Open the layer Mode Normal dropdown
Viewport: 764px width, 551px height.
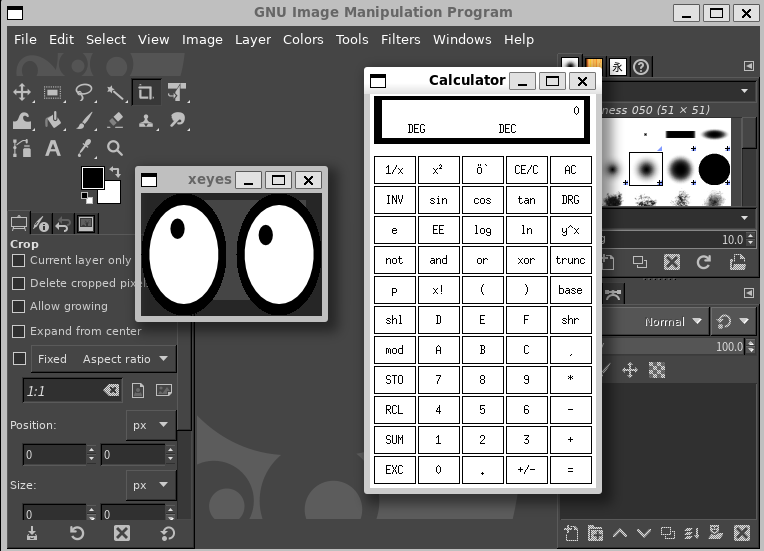(655, 322)
